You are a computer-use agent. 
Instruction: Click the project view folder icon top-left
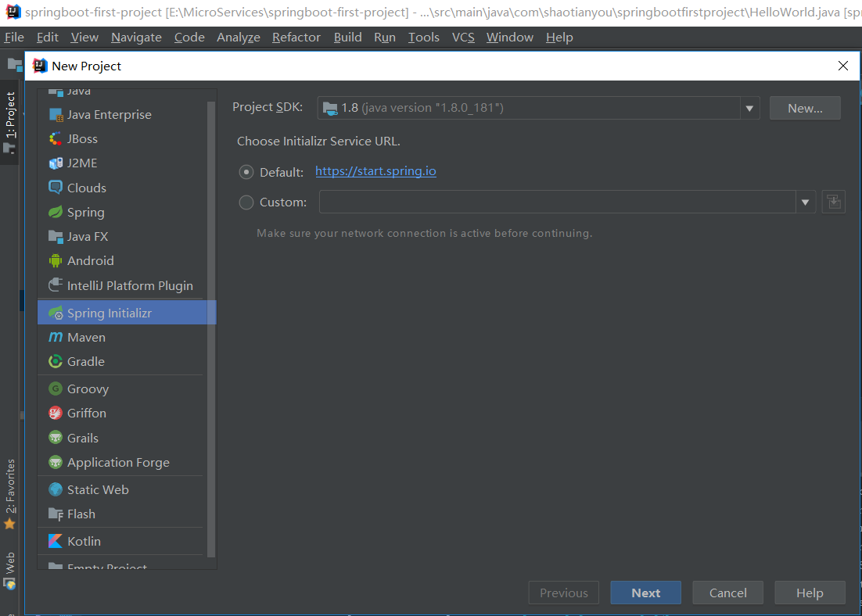(x=15, y=65)
